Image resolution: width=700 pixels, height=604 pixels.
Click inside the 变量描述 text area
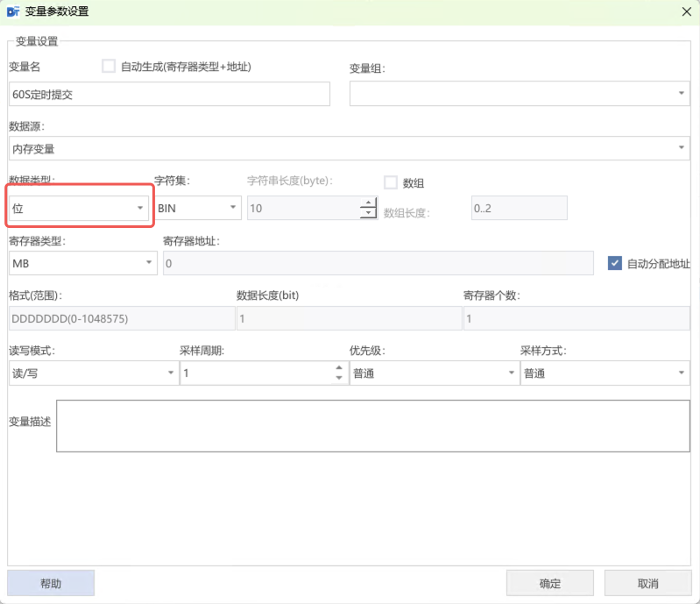pyautogui.click(x=372, y=426)
